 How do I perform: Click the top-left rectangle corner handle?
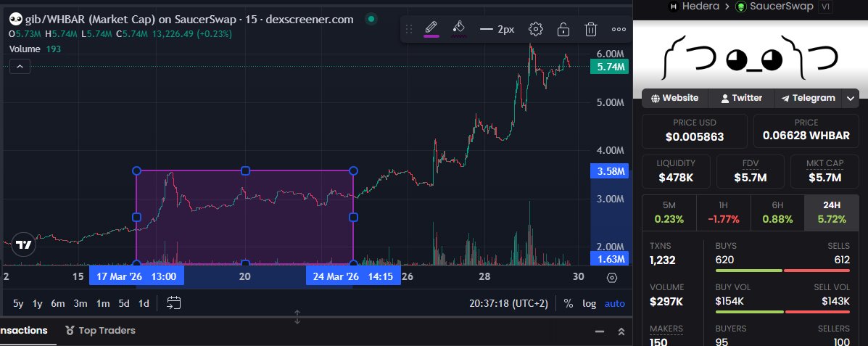137,171
